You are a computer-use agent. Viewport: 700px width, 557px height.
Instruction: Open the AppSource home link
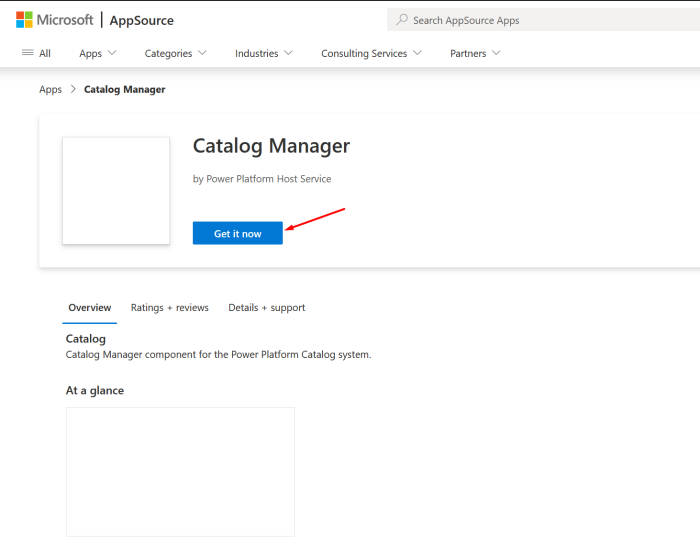coord(142,21)
